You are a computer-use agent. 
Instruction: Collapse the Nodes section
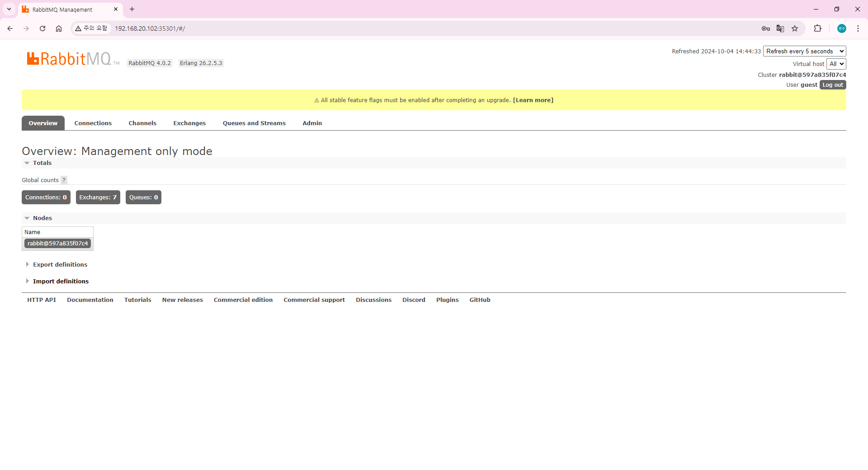38,218
